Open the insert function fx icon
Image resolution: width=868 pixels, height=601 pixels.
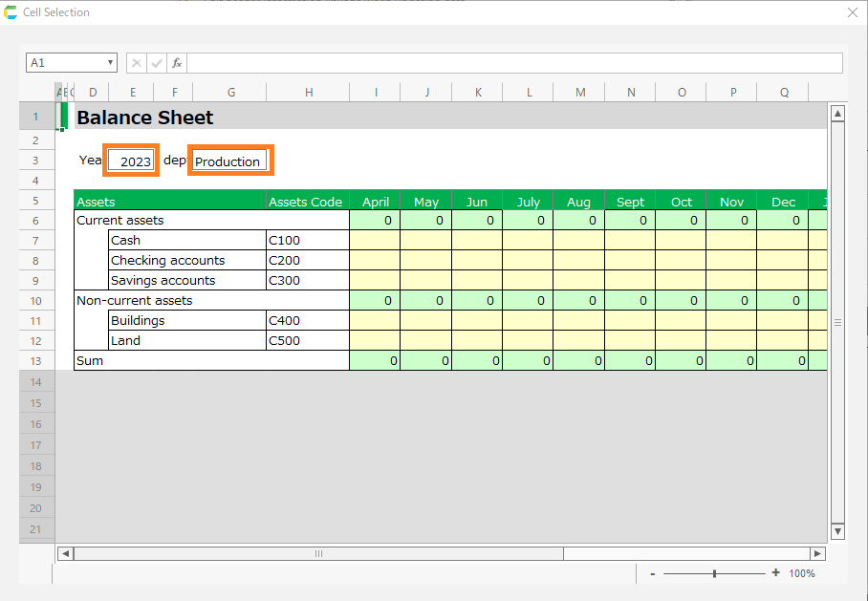(177, 63)
